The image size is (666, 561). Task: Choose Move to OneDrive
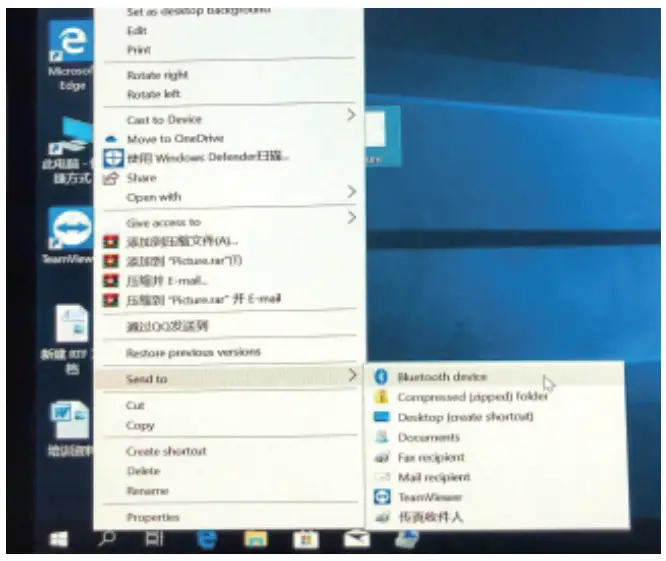[175, 139]
